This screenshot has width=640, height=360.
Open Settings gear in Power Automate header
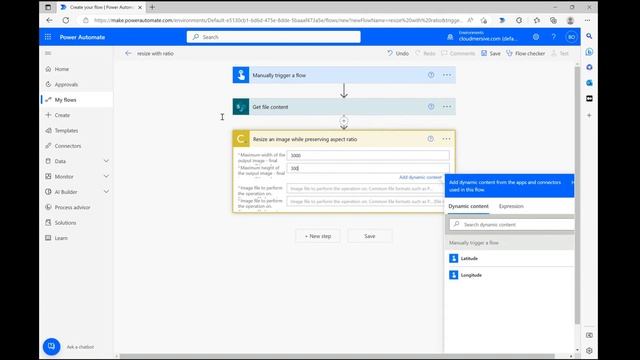pyautogui.click(x=536, y=37)
